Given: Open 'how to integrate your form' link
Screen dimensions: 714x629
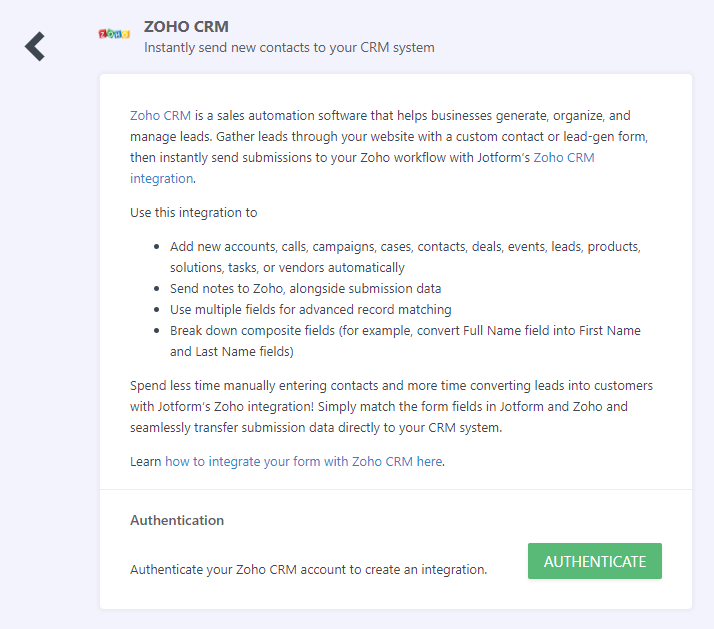Looking at the screenshot, I should 302,462.
